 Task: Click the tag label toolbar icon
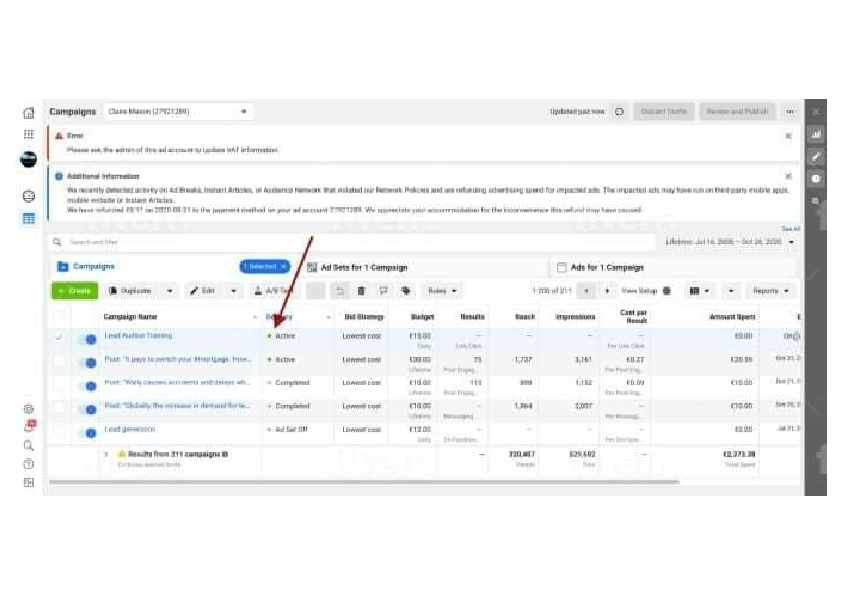pyautogui.click(x=406, y=291)
